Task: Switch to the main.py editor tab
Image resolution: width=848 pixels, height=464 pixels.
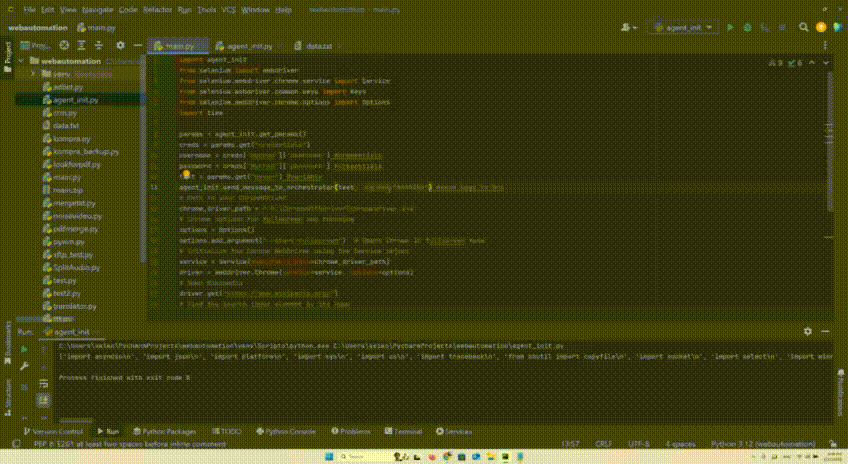Action: (x=178, y=46)
